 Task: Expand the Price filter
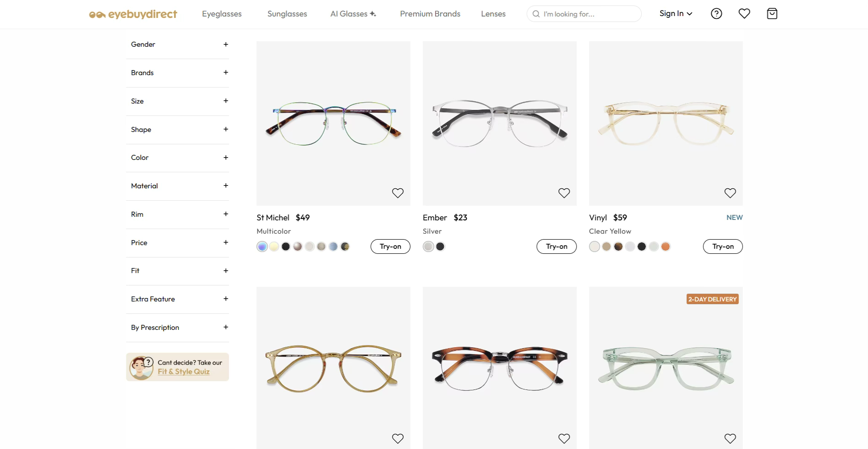225,243
